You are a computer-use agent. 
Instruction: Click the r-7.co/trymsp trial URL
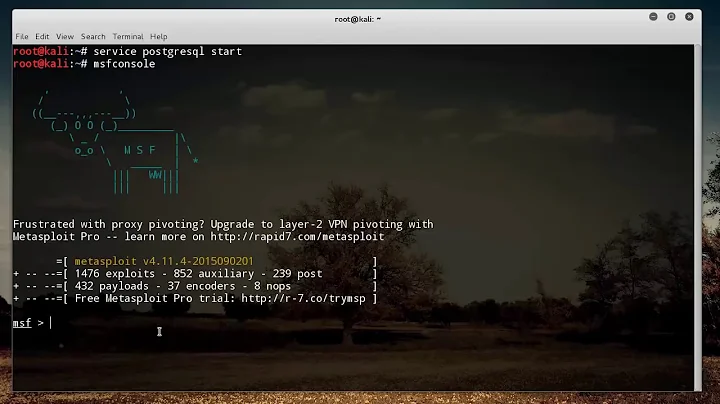pos(303,298)
